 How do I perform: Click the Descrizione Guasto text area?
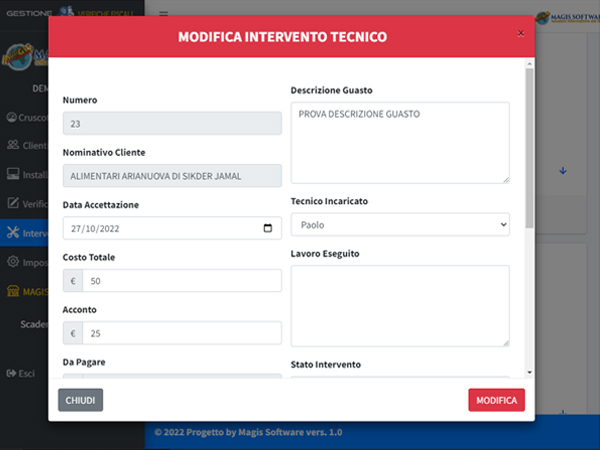(400, 143)
